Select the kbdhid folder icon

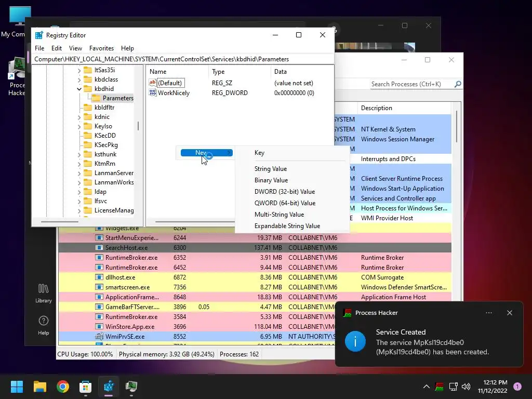pyautogui.click(x=88, y=89)
